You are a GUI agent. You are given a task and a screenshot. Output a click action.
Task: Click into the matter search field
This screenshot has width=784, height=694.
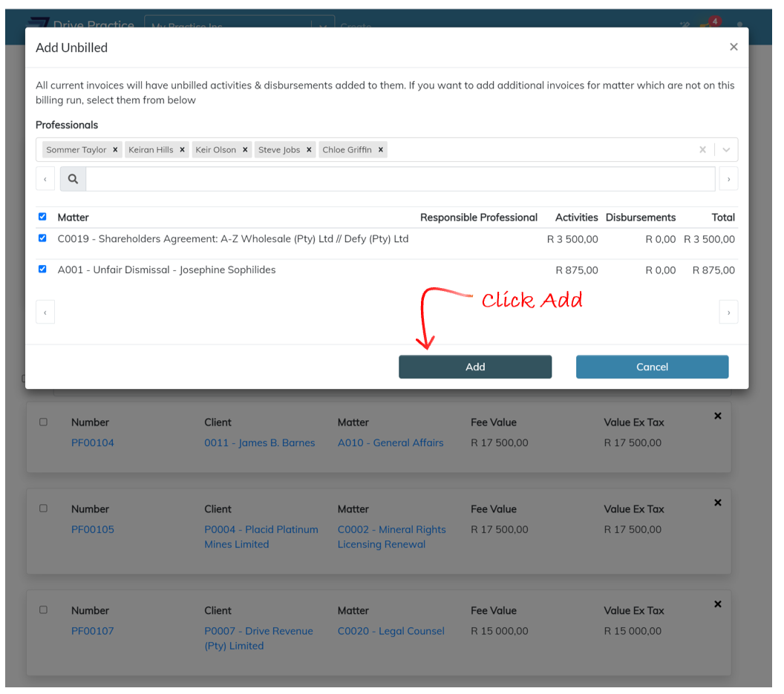coord(400,179)
